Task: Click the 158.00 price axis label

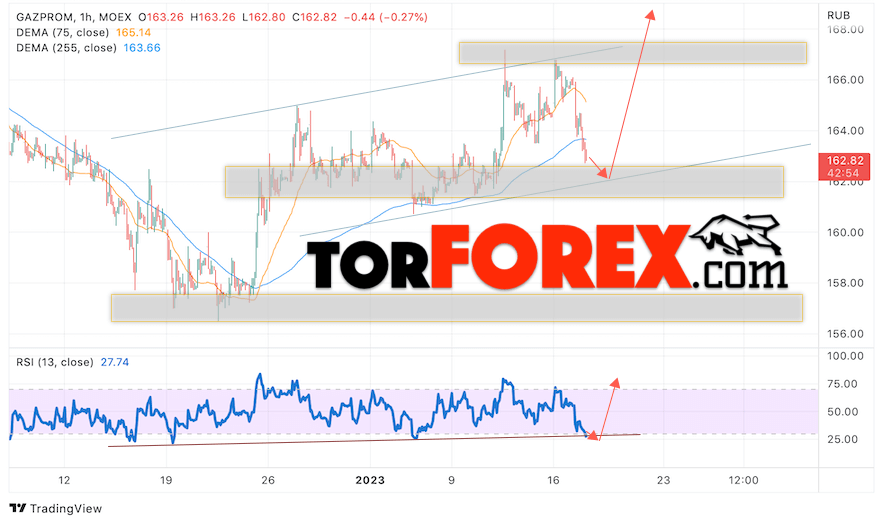Action: (x=845, y=283)
